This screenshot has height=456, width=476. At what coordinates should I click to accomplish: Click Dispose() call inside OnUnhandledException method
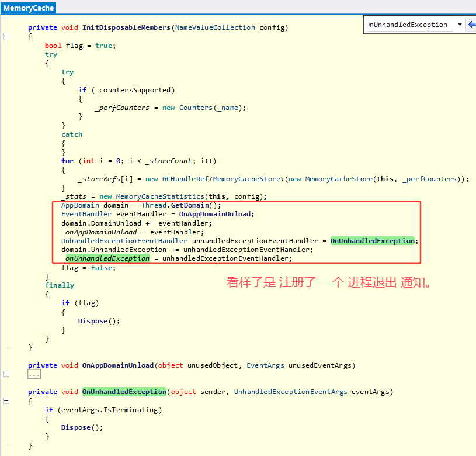(82, 428)
